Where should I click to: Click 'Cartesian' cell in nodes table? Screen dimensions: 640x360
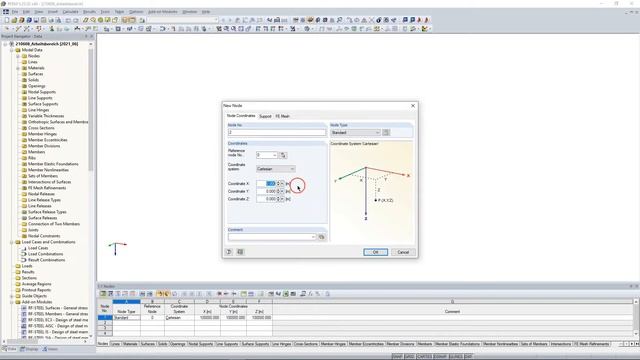point(179,318)
